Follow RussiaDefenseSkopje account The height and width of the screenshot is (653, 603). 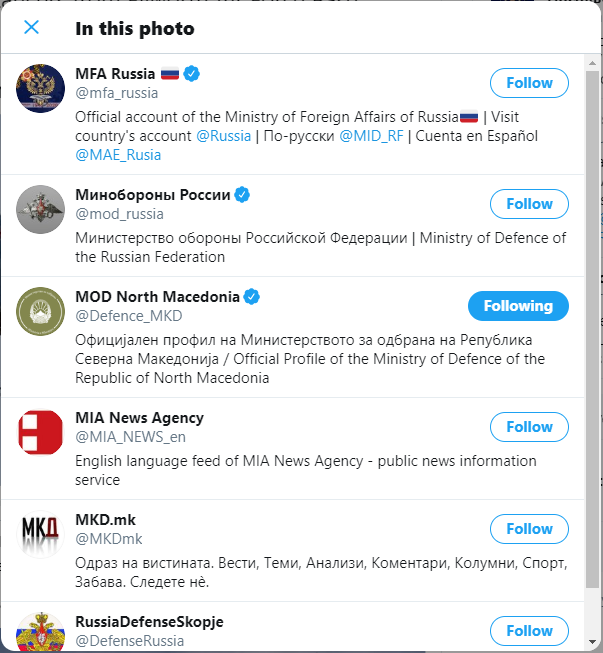pyautogui.click(x=529, y=631)
